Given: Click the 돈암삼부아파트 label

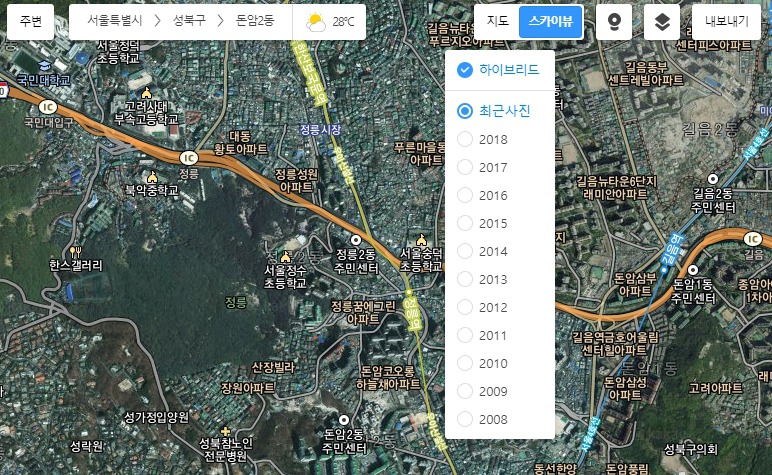Looking at the screenshot, I should pyautogui.click(x=635, y=285).
